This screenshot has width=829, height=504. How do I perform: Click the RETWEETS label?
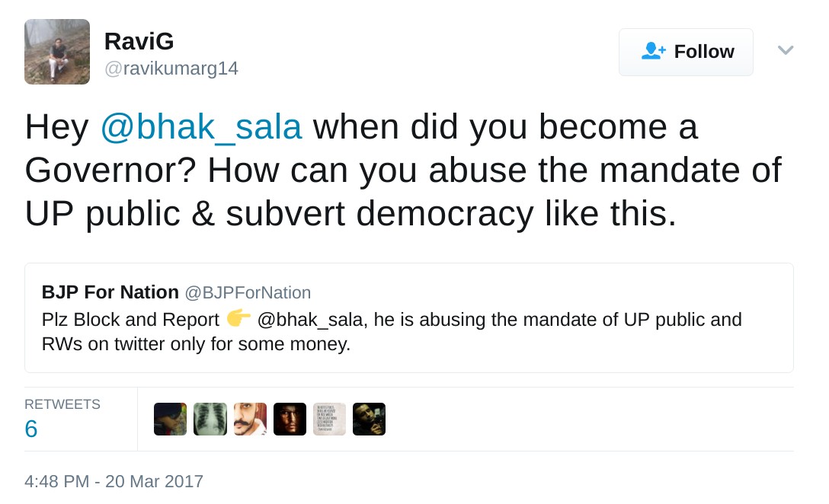pyautogui.click(x=62, y=404)
